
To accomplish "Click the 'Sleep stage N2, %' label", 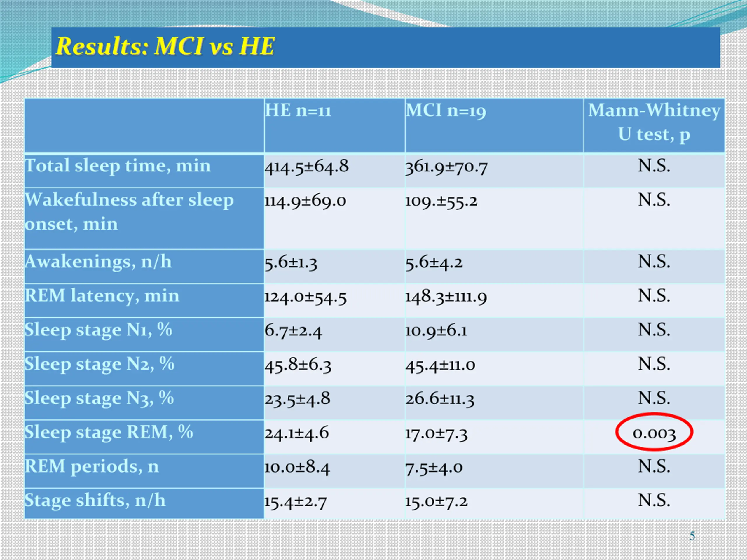I will click(100, 364).
